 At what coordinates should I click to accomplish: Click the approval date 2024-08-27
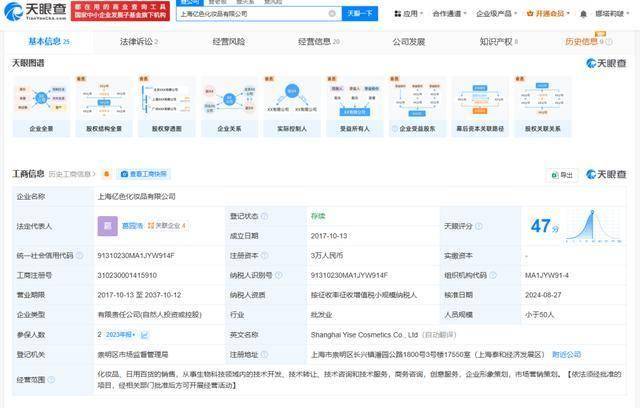(543, 295)
